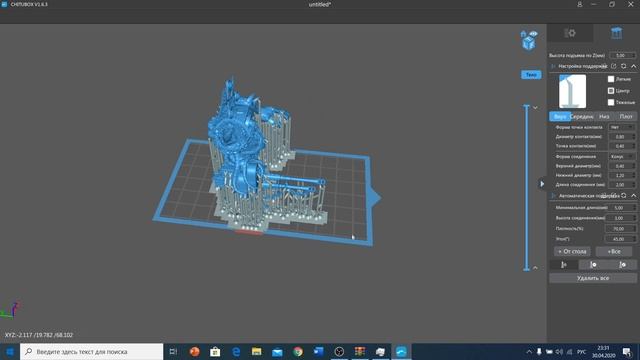Open WinRAR from the taskbar

point(360,351)
